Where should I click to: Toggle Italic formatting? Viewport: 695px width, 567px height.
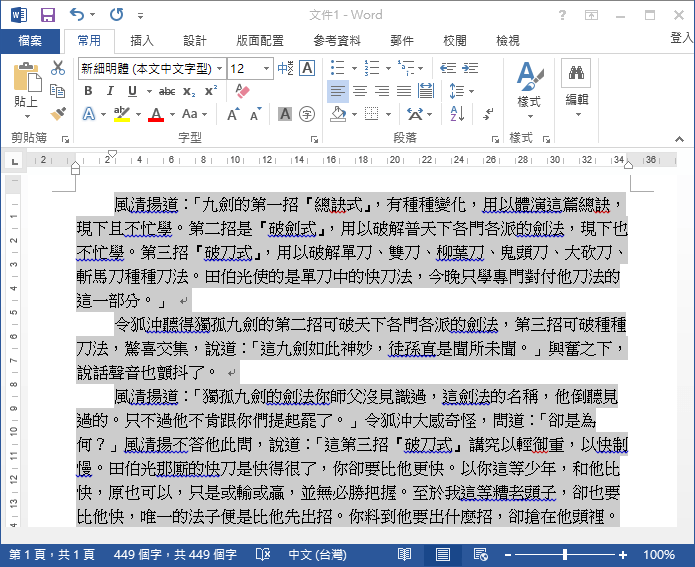[110, 91]
